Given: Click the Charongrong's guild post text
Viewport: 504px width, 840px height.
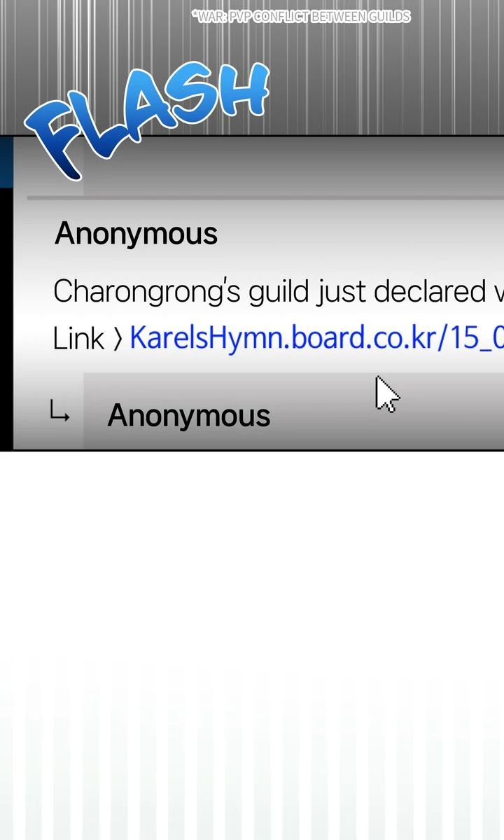Looking at the screenshot, I should click(279, 291).
